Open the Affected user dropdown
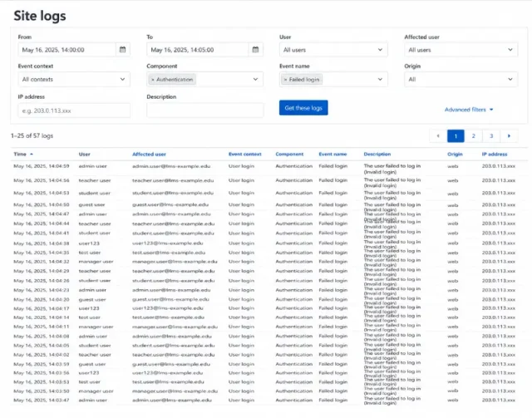 [x=461, y=50]
